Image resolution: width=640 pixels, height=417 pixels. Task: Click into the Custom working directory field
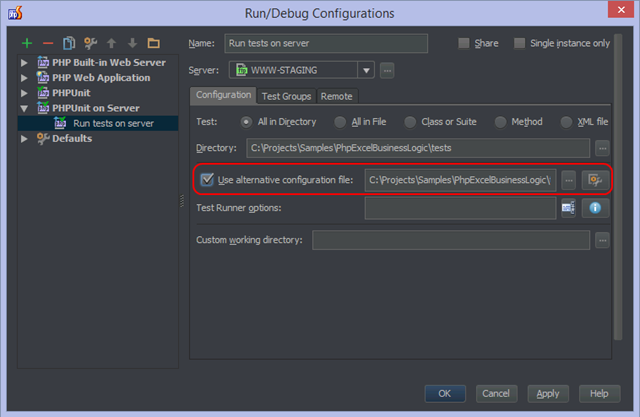point(451,240)
